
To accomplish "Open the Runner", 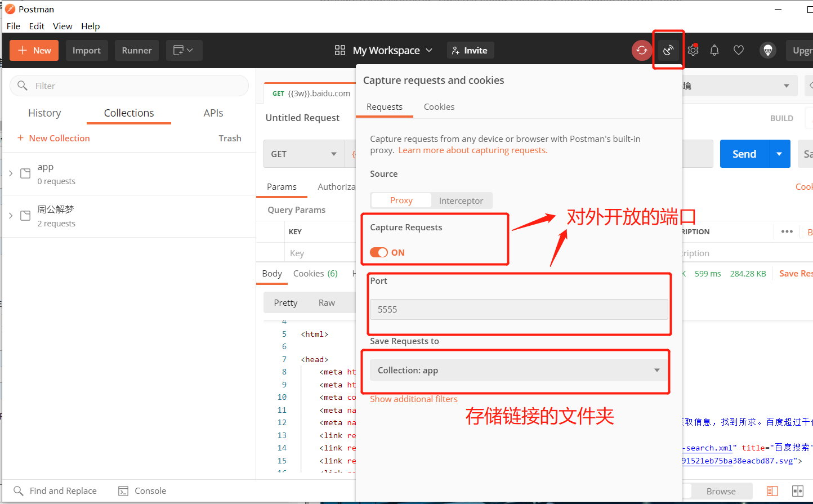I will point(137,50).
